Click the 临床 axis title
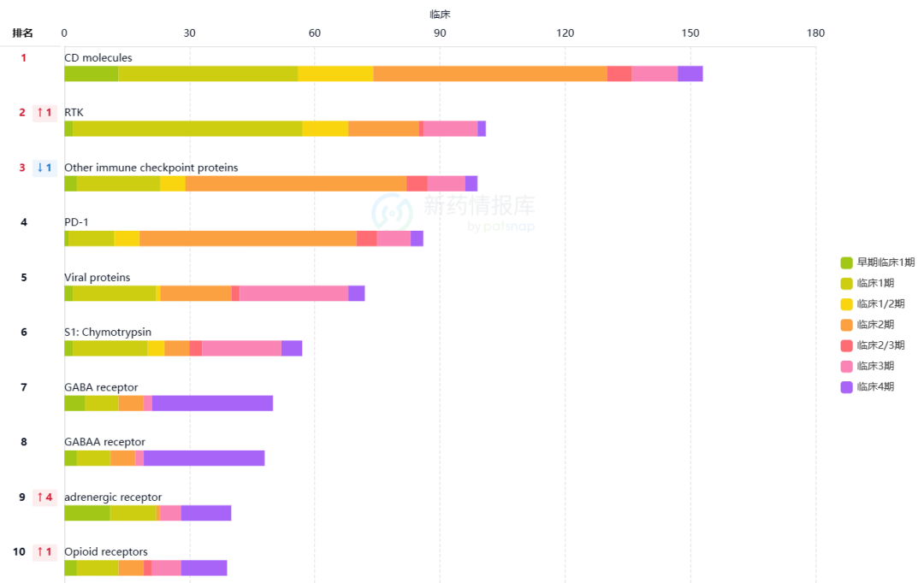924x583 pixels. 440,15
